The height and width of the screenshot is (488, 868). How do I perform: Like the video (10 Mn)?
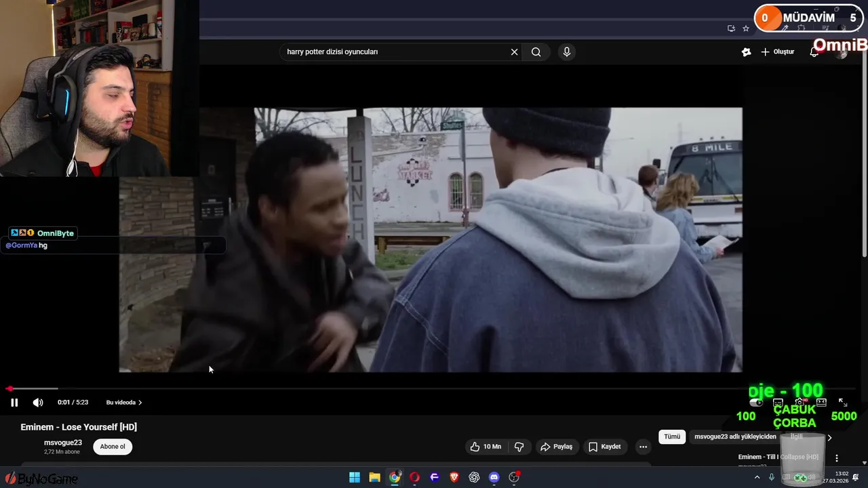(486, 447)
